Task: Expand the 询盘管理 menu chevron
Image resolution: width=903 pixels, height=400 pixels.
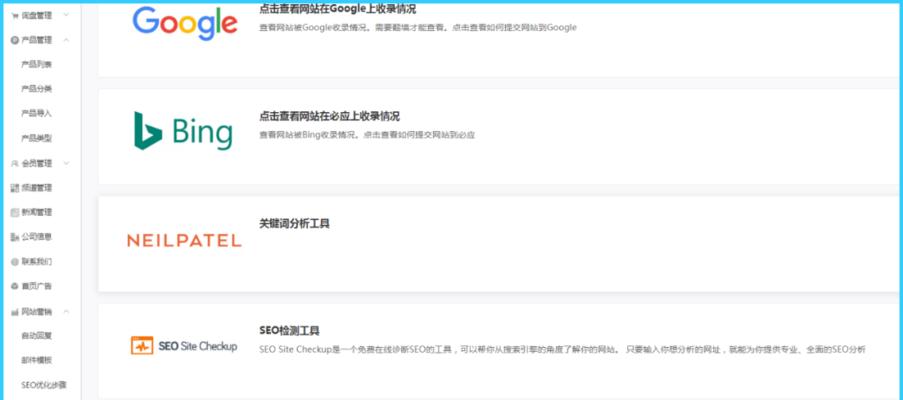Action: [x=66, y=16]
